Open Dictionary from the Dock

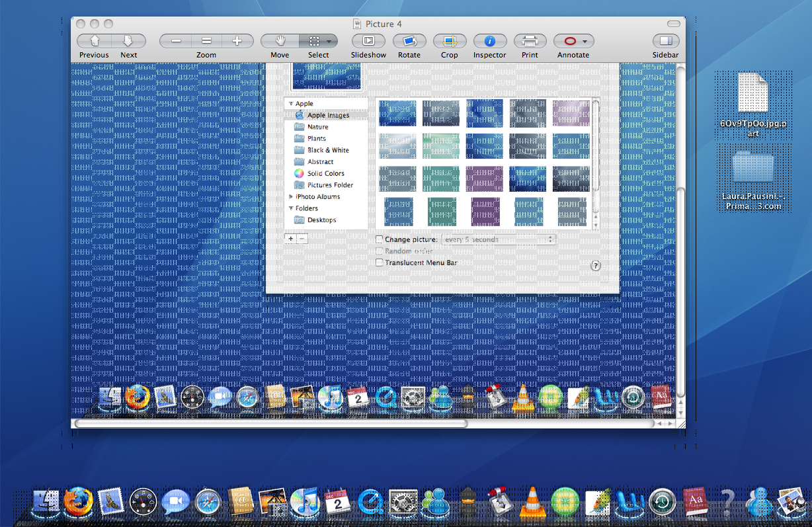tap(694, 503)
